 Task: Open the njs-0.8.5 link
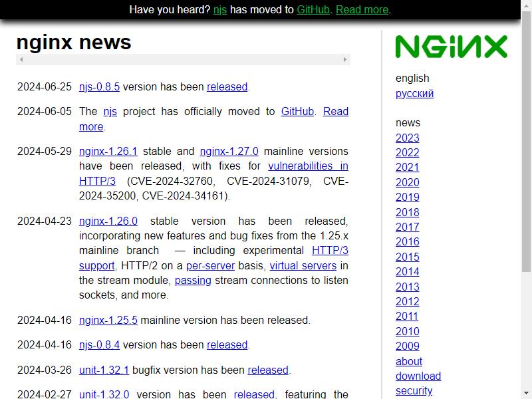pyautogui.click(x=99, y=86)
